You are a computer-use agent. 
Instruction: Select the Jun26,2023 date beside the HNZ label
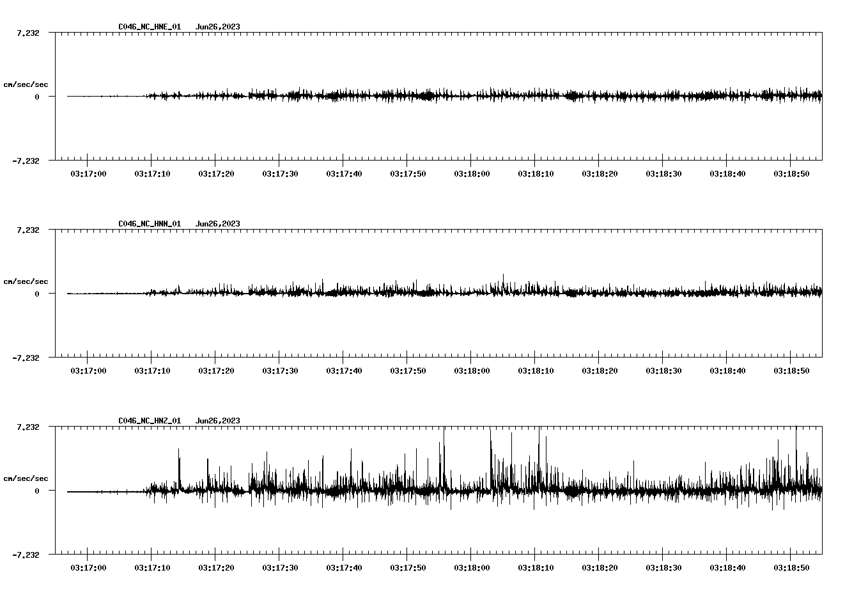point(217,420)
